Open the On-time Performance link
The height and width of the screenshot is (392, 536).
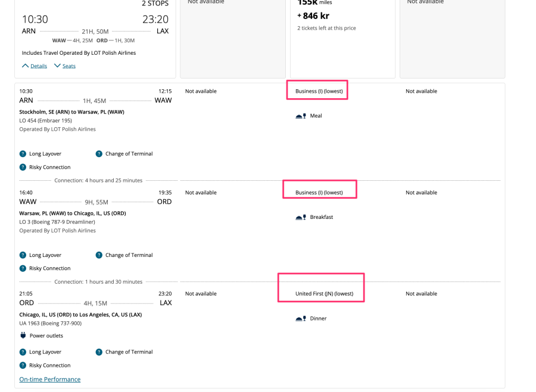pos(50,380)
